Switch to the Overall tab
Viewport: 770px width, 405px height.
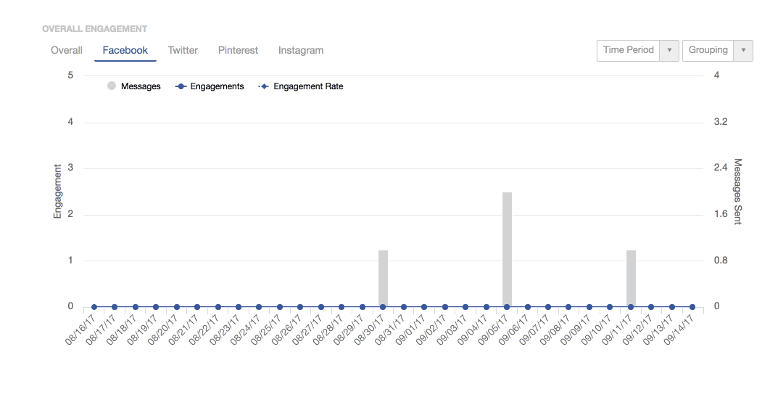[x=66, y=50]
